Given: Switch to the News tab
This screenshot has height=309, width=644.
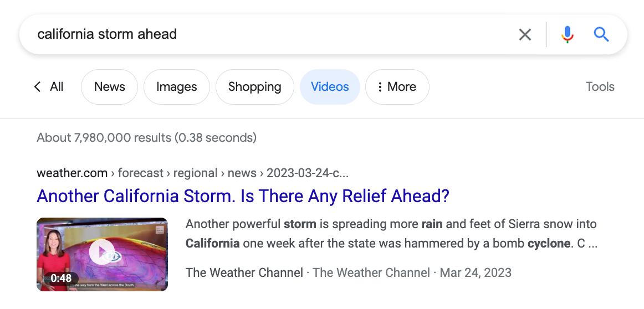Looking at the screenshot, I should point(109,87).
